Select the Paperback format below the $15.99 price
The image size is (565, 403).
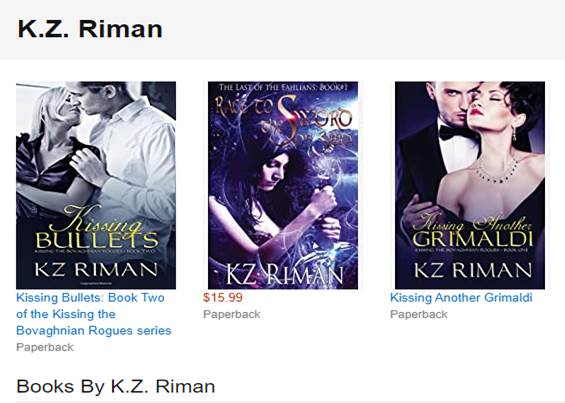(232, 314)
